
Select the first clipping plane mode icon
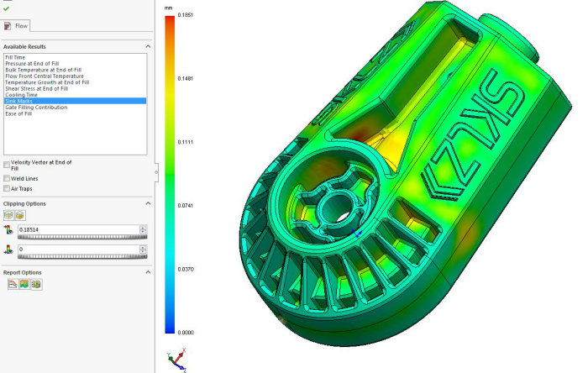tap(8, 216)
